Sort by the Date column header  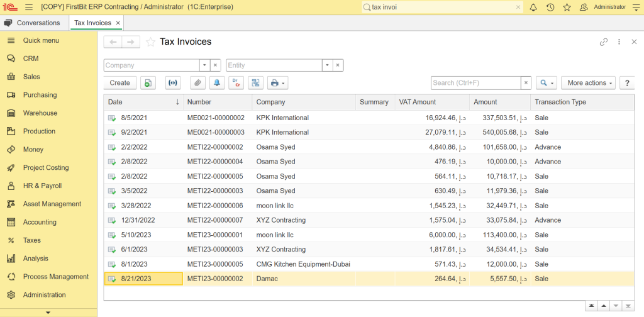click(143, 103)
